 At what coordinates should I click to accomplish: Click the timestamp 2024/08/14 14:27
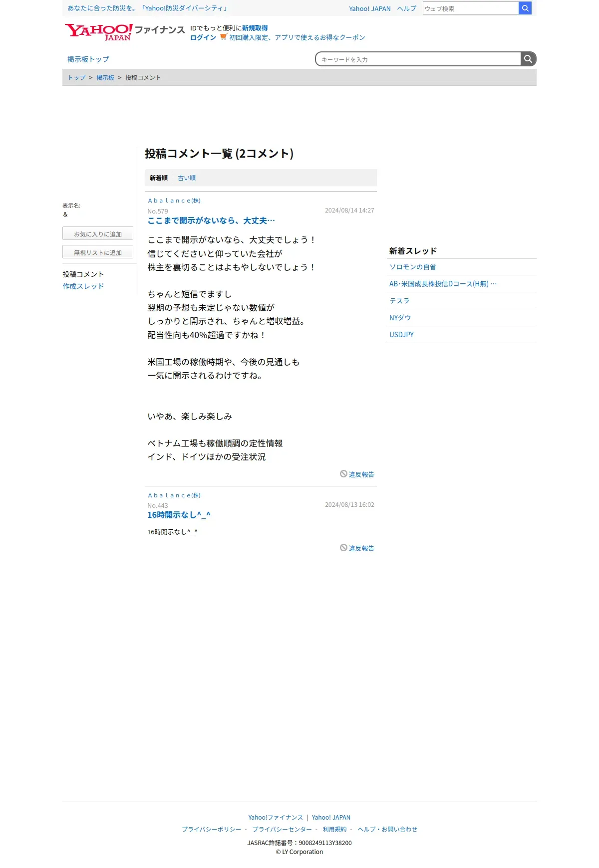click(349, 211)
